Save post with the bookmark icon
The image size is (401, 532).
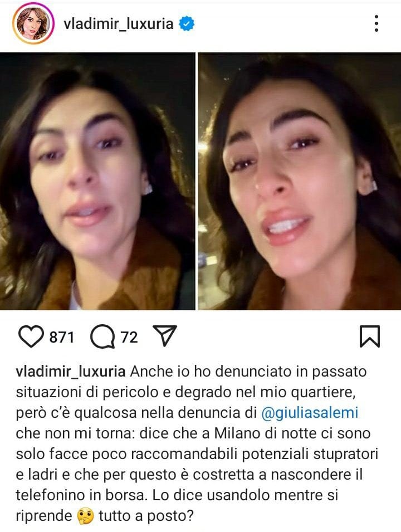pyautogui.click(x=369, y=336)
